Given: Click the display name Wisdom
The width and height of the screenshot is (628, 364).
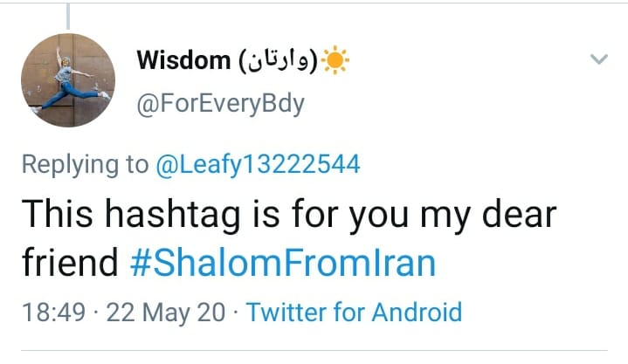Looking at the screenshot, I should pos(183,61).
